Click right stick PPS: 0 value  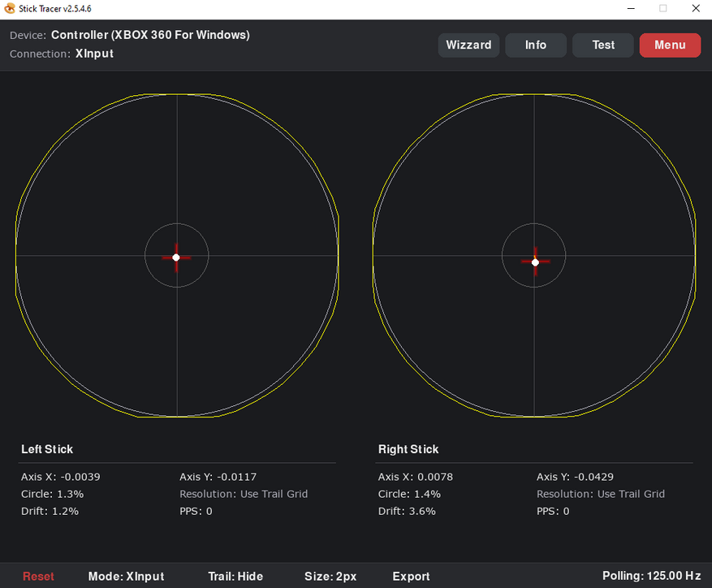coord(553,511)
